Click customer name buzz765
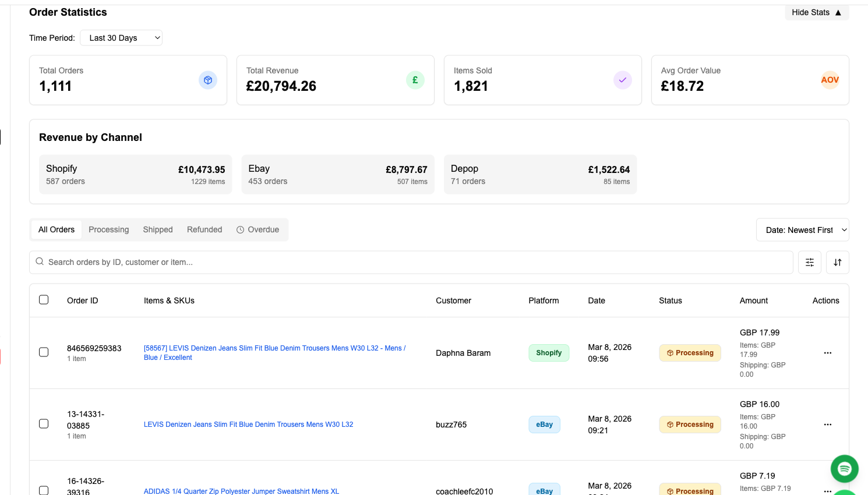The image size is (868, 495). (451, 425)
